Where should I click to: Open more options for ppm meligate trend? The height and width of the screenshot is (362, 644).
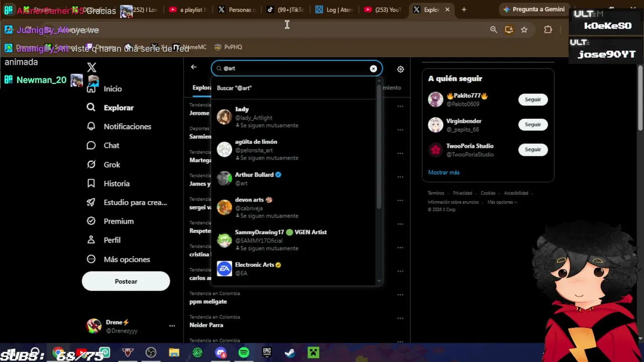point(400,295)
